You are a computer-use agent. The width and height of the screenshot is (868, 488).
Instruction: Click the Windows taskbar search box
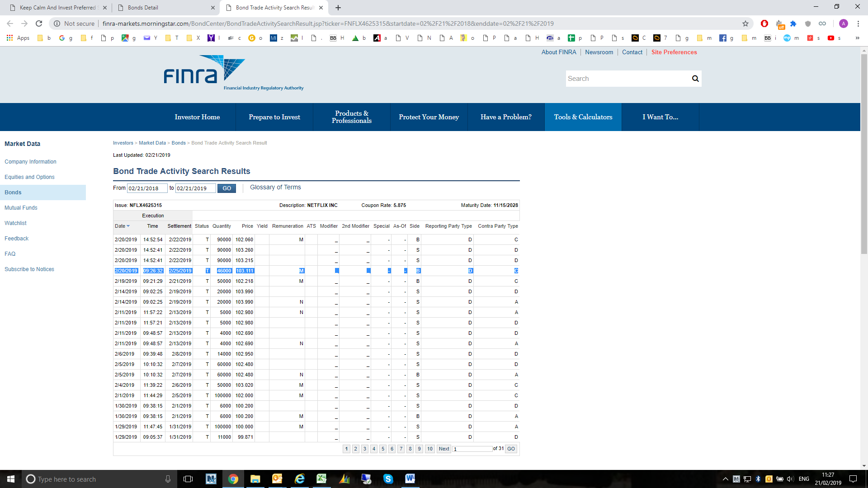99,479
